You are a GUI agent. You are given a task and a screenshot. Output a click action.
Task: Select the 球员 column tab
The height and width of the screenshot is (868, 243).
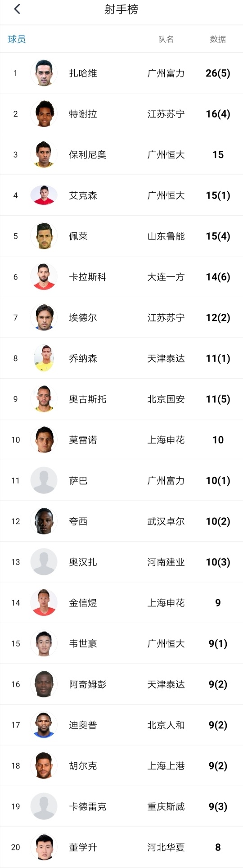pos(17,39)
